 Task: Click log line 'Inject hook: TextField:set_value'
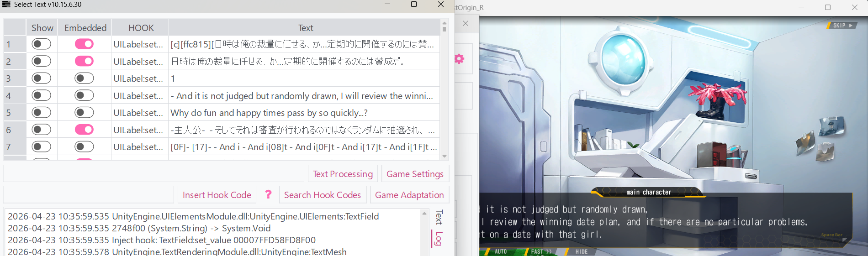tap(162, 240)
